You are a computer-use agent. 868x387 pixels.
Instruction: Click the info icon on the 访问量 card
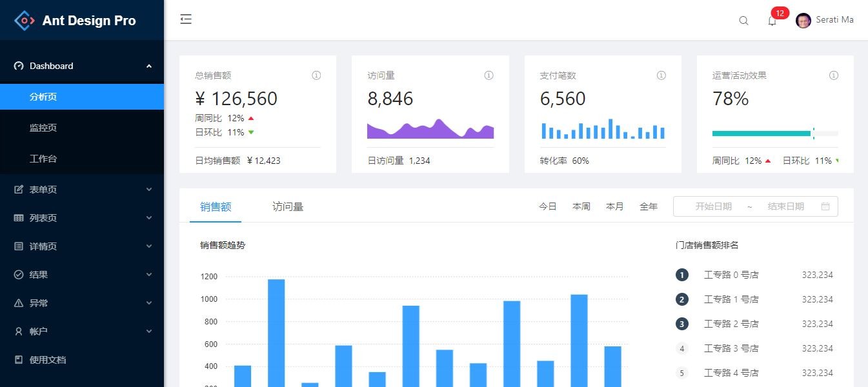tap(489, 75)
